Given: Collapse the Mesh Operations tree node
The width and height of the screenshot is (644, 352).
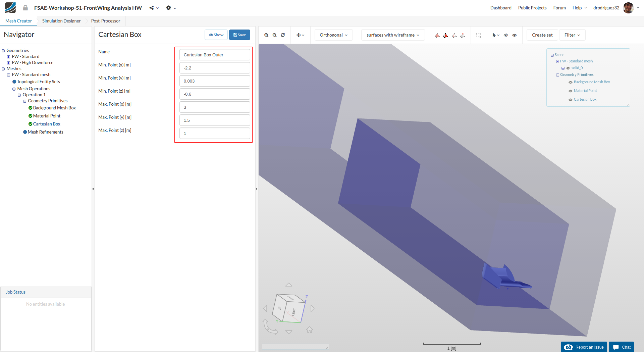Looking at the screenshot, I should [14, 89].
